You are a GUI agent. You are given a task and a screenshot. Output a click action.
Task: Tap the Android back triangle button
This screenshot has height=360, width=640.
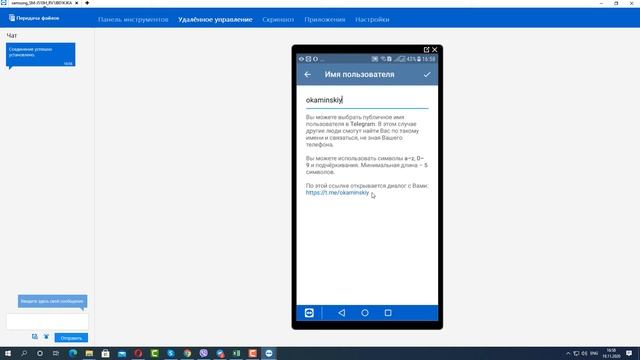tap(342, 313)
